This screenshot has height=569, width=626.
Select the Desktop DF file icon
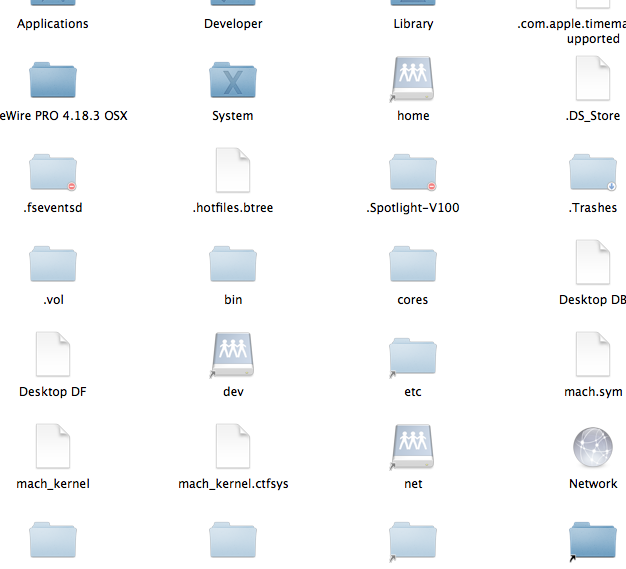point(53,354)
